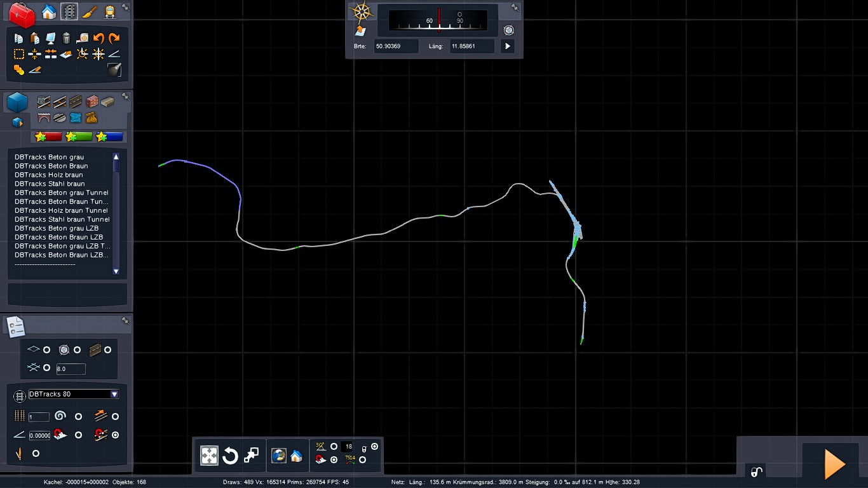Open the options checklist panel icon
Image resolution: width=868 pixels, height=488 pixels.
[16, 327]
